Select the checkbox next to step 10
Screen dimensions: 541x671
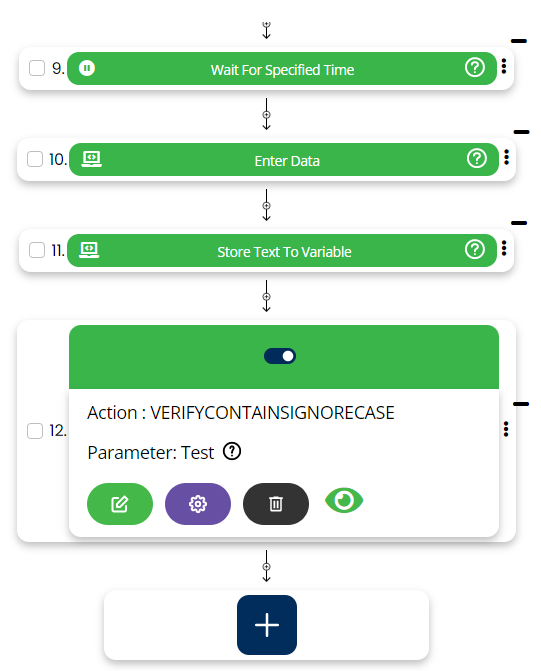[x=35, y=159]
